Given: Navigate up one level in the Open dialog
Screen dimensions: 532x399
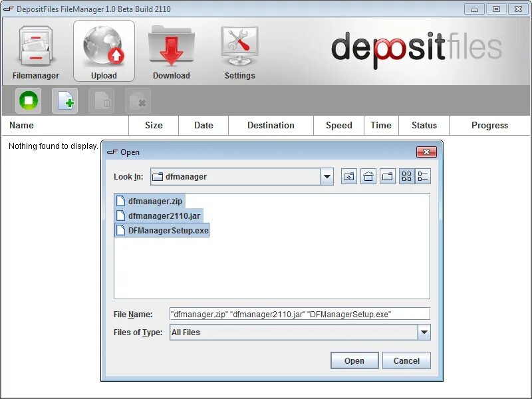Looking at the screenshot, I should pos(348,176).
